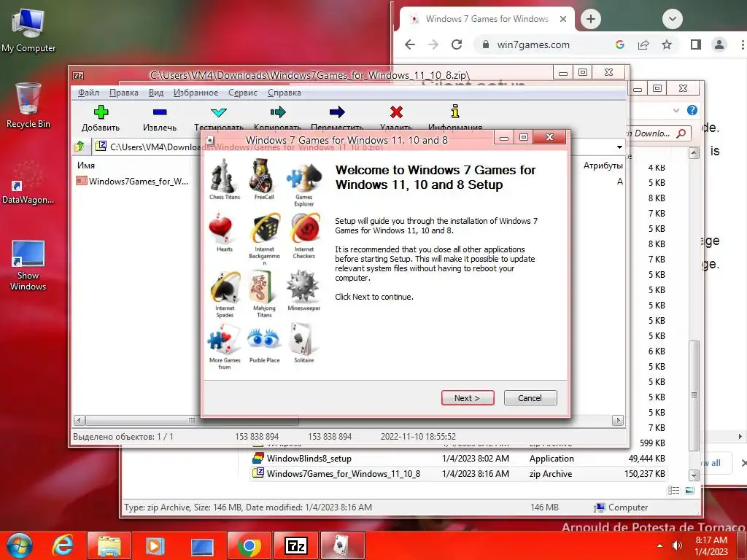Click the Добавить (Add) green plus icon
This screenshot has width=747, height=560.
pos(101,112)
